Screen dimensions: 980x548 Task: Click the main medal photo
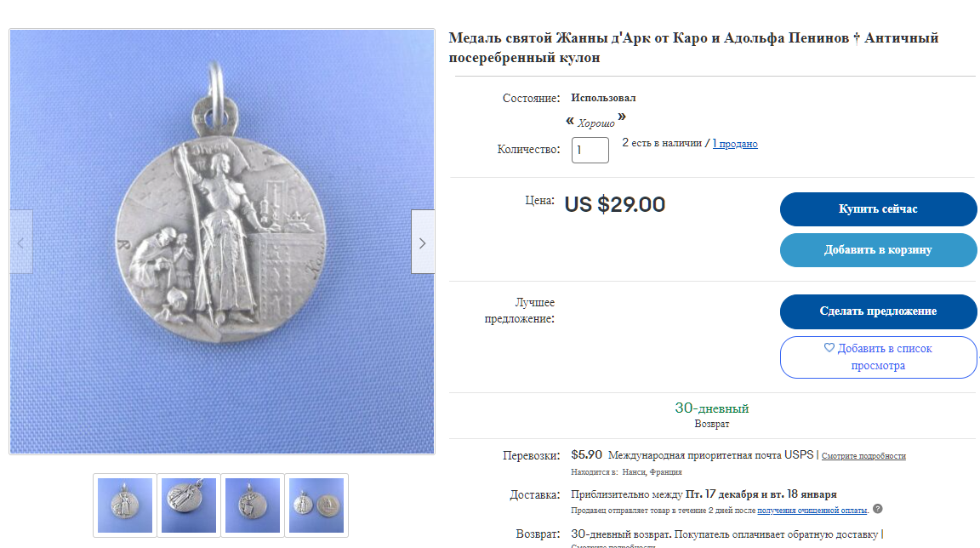222,241
